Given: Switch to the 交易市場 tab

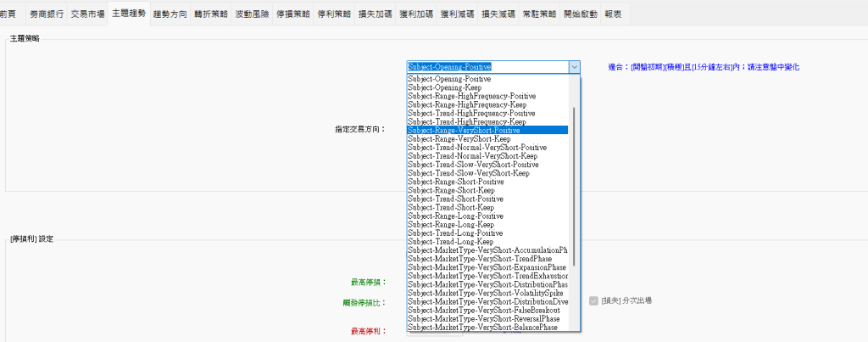Looking at the screenshot, I should tap(87, 14).
